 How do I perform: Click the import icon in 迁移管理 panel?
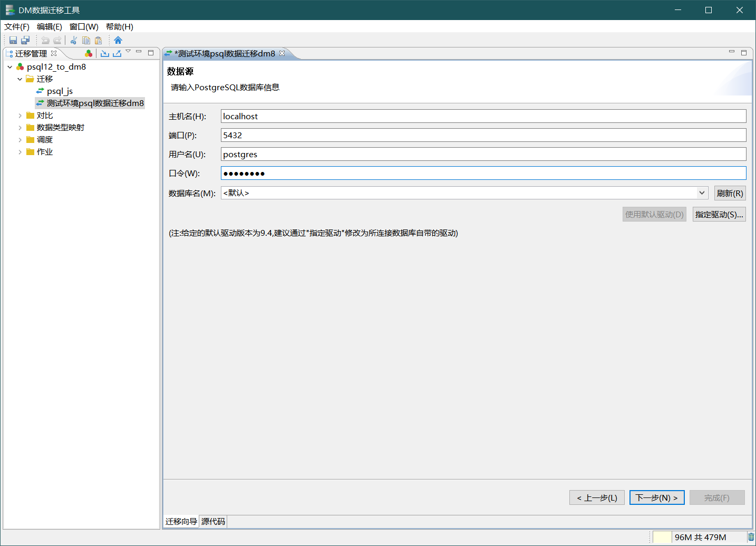point(105,53)
